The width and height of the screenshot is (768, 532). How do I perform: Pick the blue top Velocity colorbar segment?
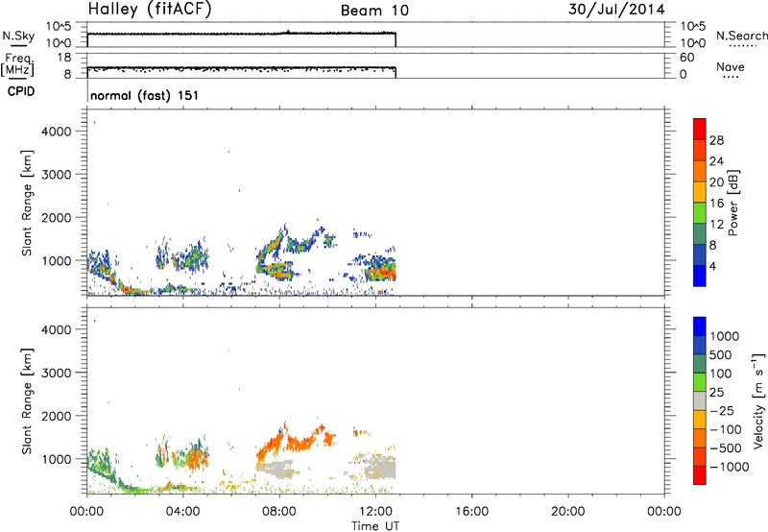click(x=700, y=326)
